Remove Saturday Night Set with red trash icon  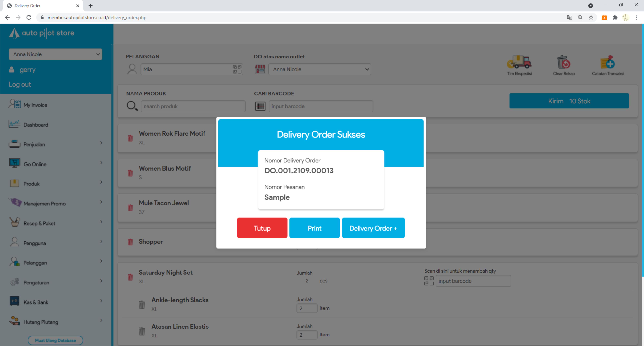click(x=130, y=277)
